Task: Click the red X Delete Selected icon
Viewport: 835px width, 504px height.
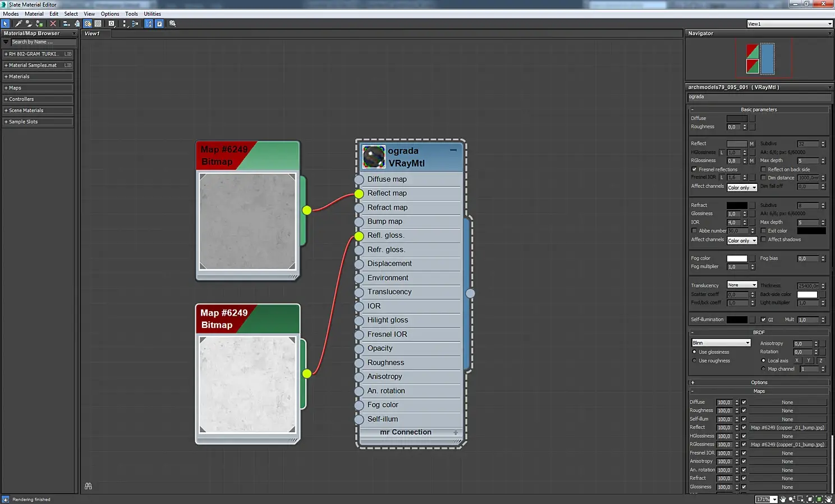Action: pos(53,24)
